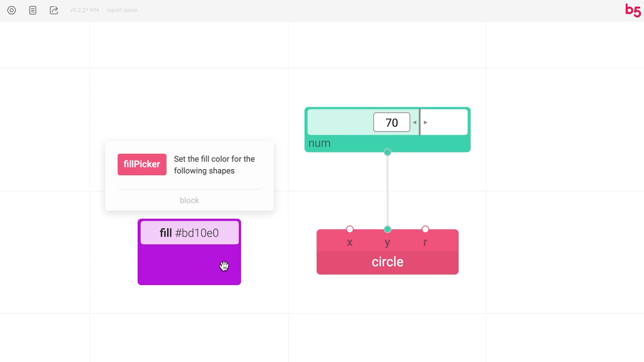This screenshot has height=362, width=644.
Task: Click the fill #bd10e0 color field
Action: pyautogui.click(x=189, y=233)
